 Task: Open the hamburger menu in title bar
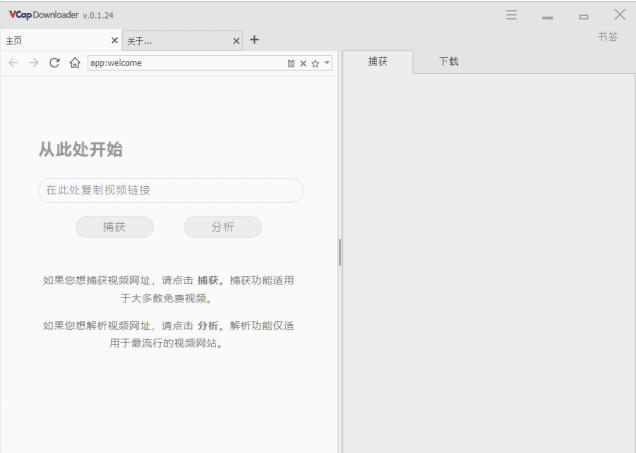511,15
